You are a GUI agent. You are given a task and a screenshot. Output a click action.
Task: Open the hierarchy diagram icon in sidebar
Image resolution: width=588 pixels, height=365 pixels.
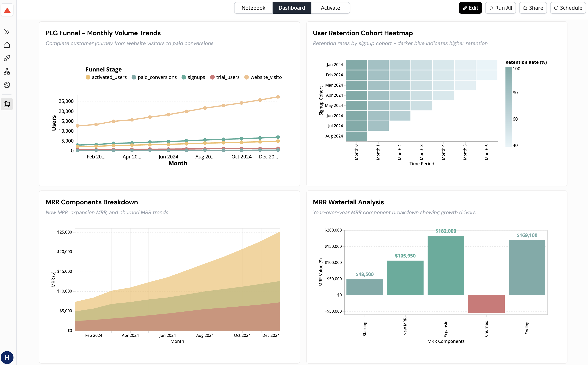point(7,71)
